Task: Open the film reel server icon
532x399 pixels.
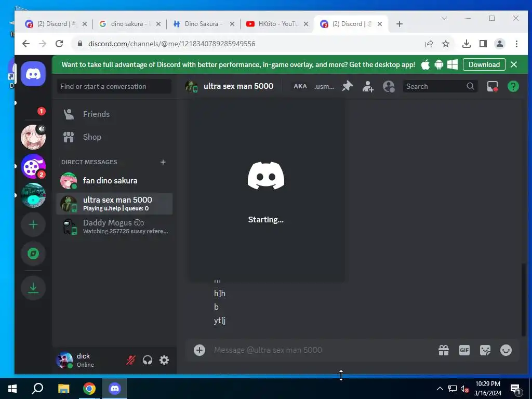Action: [x=33, y=166]
